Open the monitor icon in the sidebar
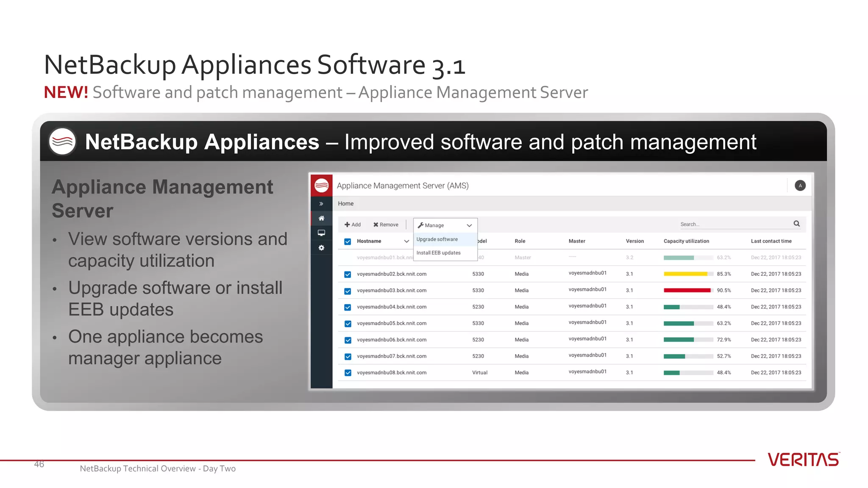Screen dimensions: 868x488 (321, 233)
